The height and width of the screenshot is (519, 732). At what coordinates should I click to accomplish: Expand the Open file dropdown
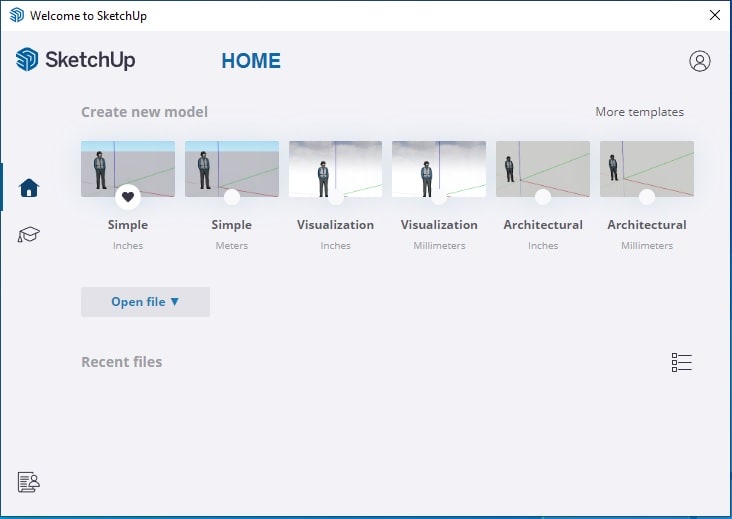pyautogui.click(x=145, y=302)
